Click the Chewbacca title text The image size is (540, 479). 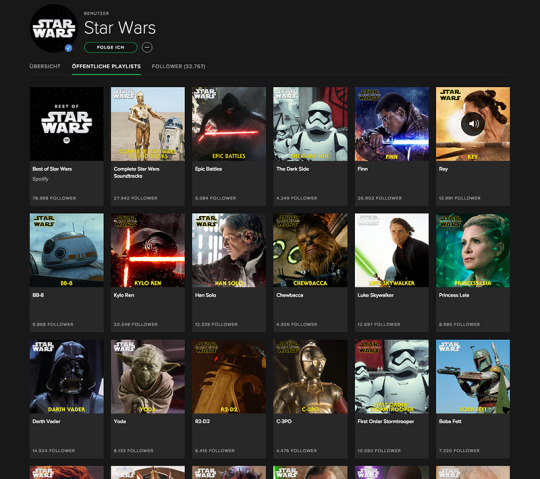point(290,295)
